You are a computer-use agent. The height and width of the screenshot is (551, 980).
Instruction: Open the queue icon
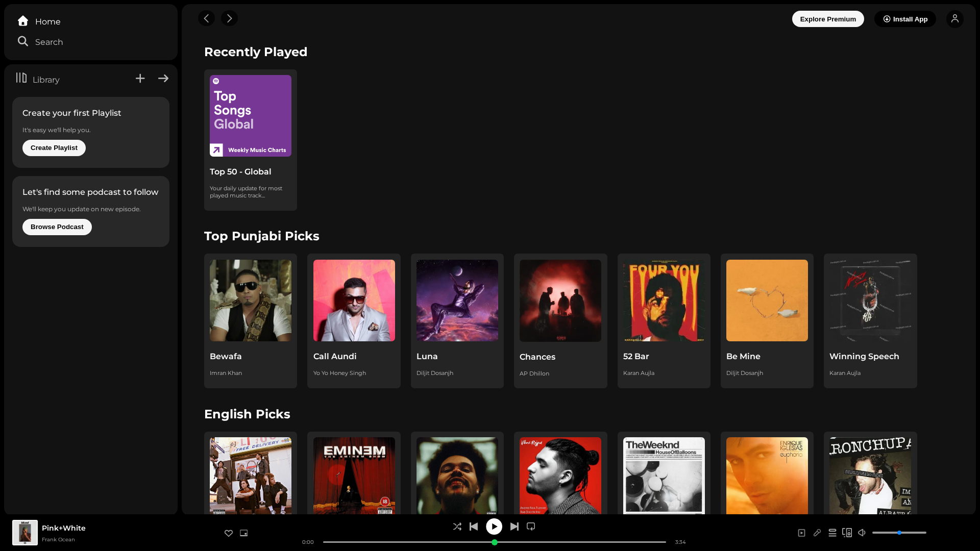(832, 533)
